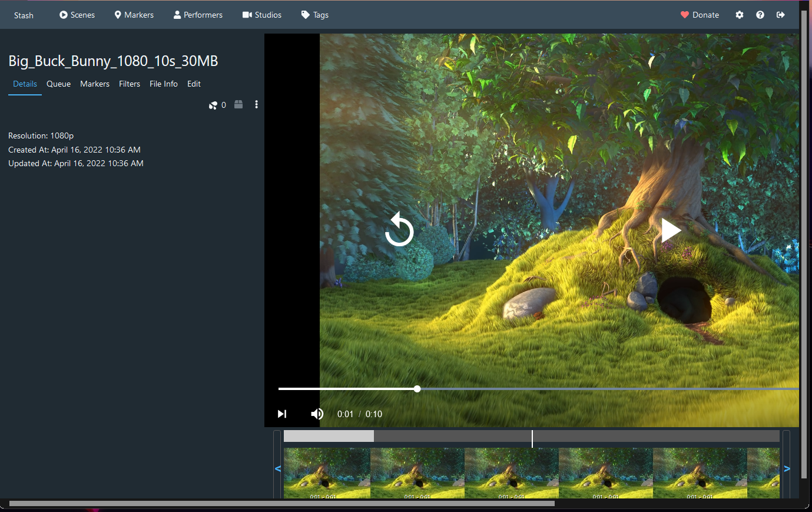The image size is (812, 512).
Task: Mute the video with the speaker icon
Action: tap(317, 414)
